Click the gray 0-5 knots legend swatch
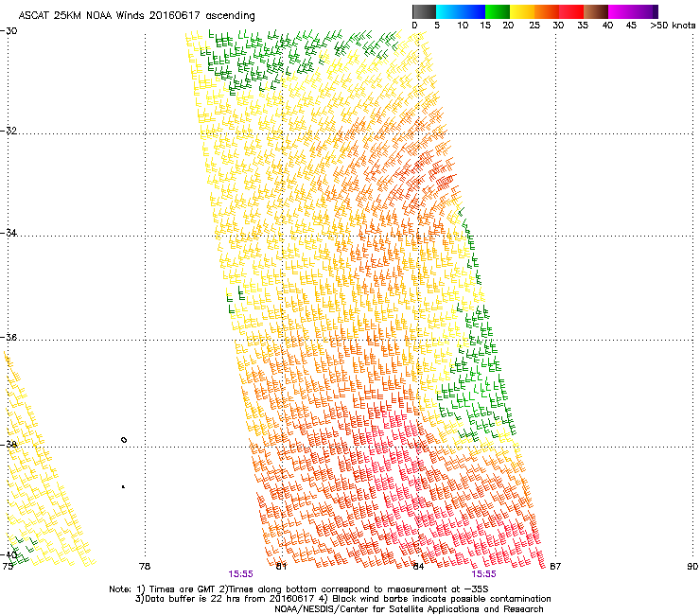700x615 pixels. click(424, 11)
